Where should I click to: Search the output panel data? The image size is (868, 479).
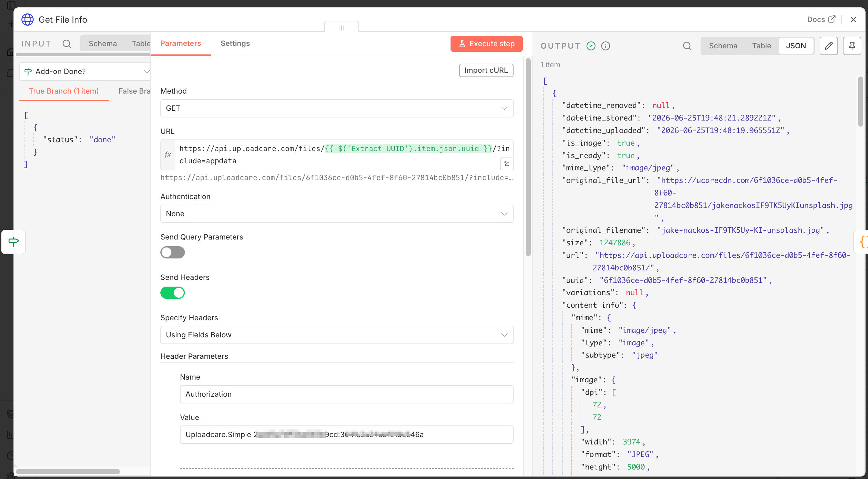(x=687, y=46)
